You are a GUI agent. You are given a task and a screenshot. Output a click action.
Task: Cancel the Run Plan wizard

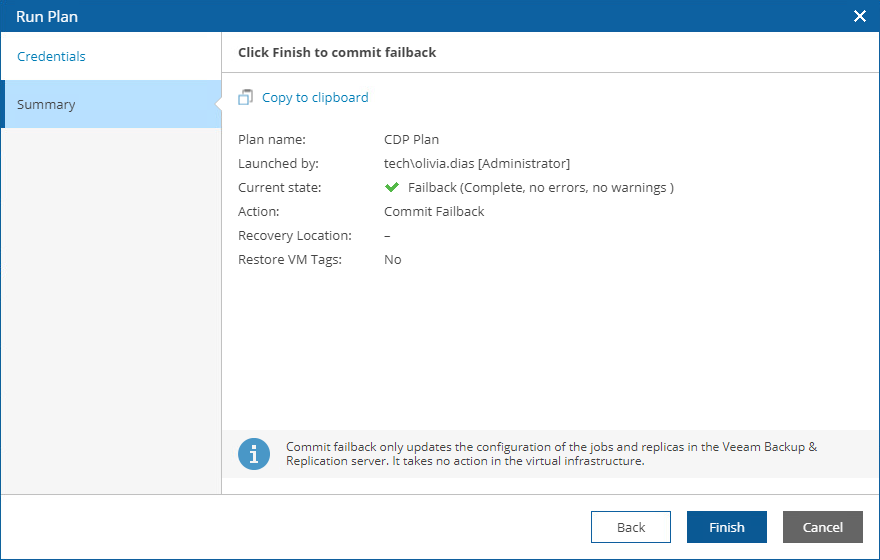(x=823, y=527)
